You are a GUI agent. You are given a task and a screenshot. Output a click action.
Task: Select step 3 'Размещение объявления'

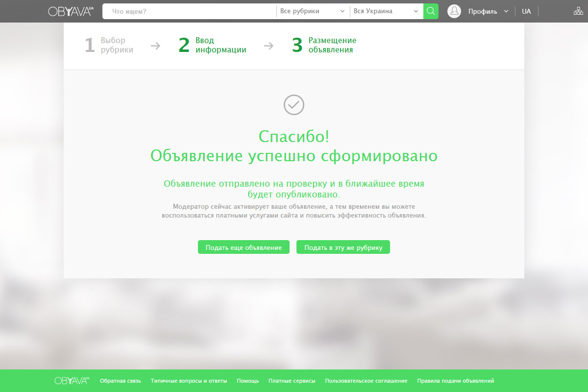[x=324, y=45]
